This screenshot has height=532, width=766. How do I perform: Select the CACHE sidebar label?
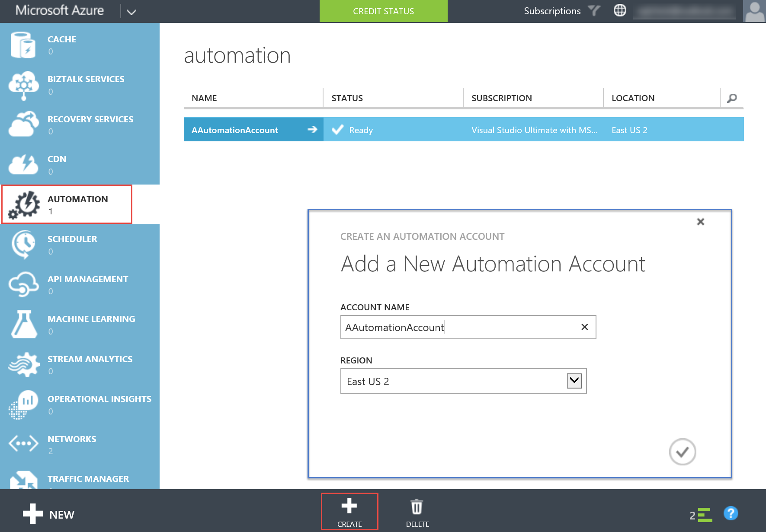pos(62,39)
